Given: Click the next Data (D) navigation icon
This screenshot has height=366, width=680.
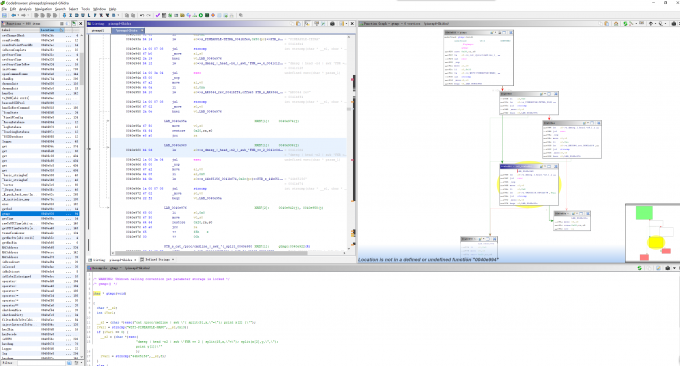Looking at the screenshot, I should 76,15.
